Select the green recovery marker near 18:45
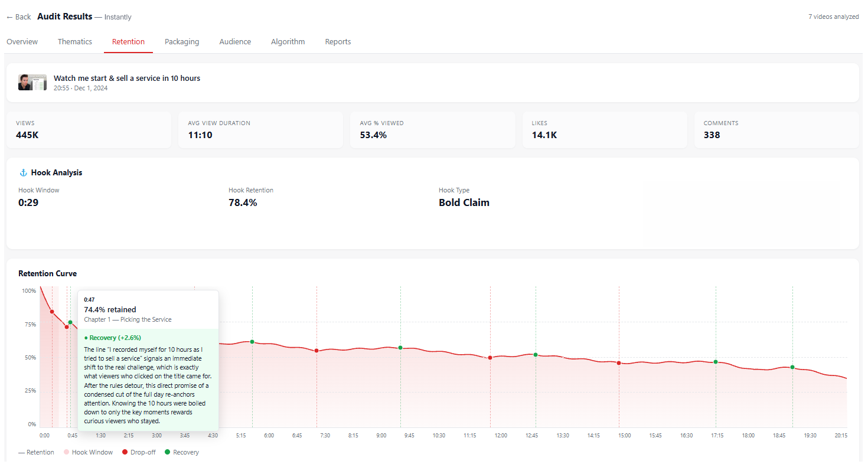 coord(792,367)
